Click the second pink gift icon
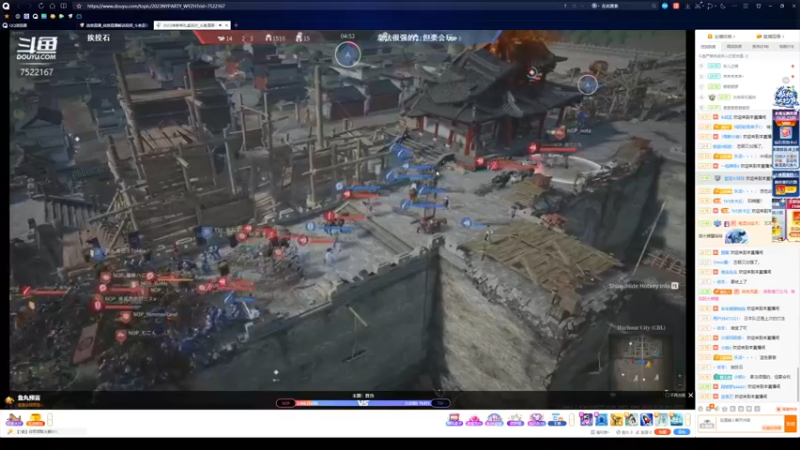The image size is (800, 450). coord(474,420)
